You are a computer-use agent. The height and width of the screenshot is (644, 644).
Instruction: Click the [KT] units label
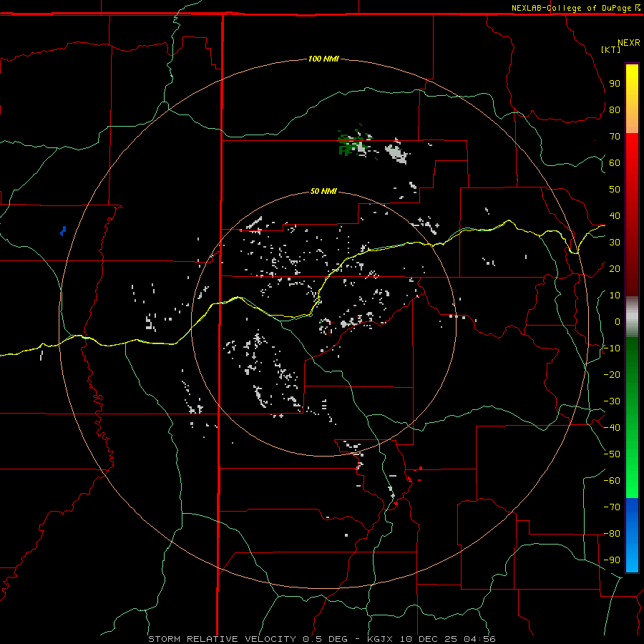point(610,49)
